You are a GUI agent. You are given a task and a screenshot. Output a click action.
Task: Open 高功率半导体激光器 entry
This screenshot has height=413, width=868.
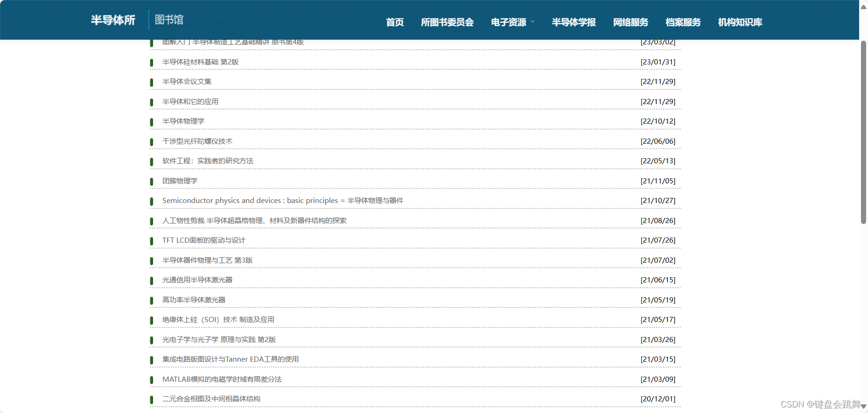coord(194,300)
